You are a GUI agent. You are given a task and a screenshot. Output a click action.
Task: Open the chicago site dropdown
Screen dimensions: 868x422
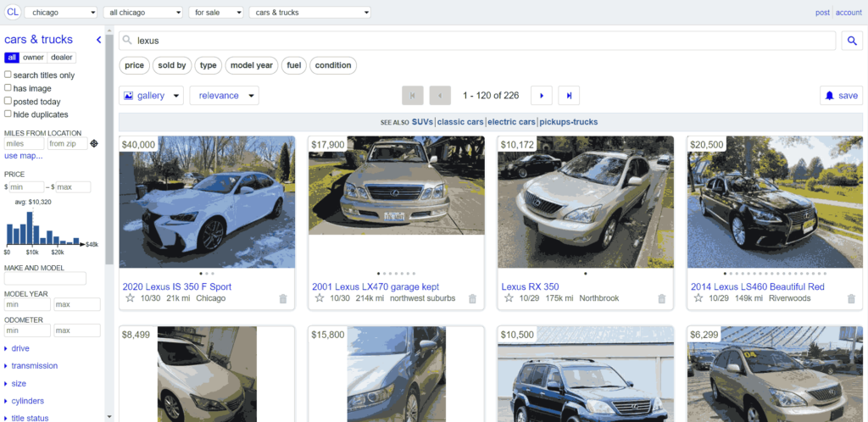60,12
